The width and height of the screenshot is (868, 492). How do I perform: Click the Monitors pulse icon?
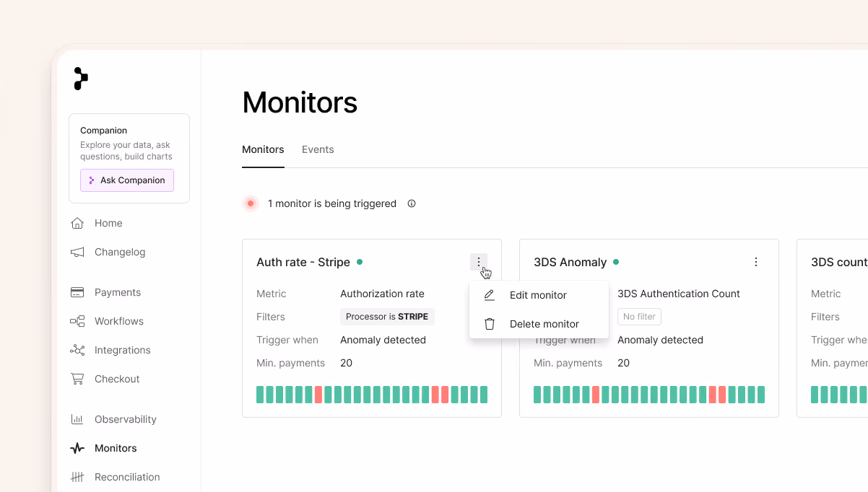[77, 448]
